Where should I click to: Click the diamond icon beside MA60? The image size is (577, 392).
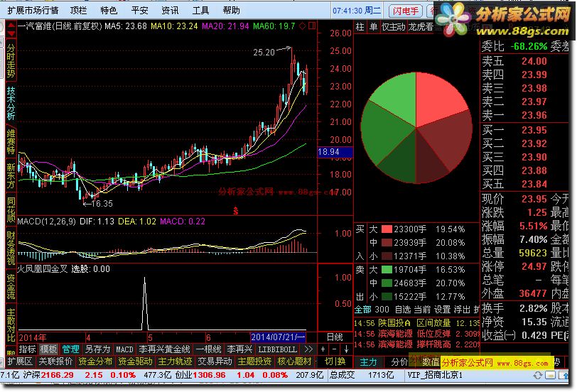pyautogui.click(x=302, y=26)
